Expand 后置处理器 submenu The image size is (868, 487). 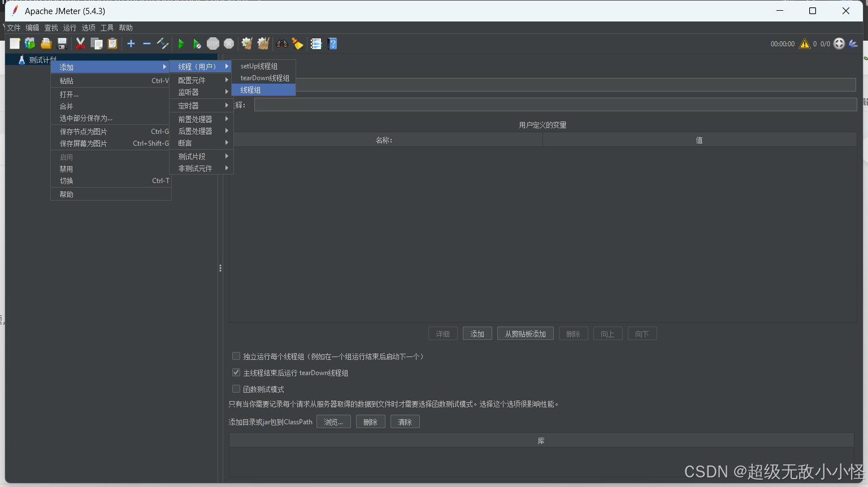point(201,131)
